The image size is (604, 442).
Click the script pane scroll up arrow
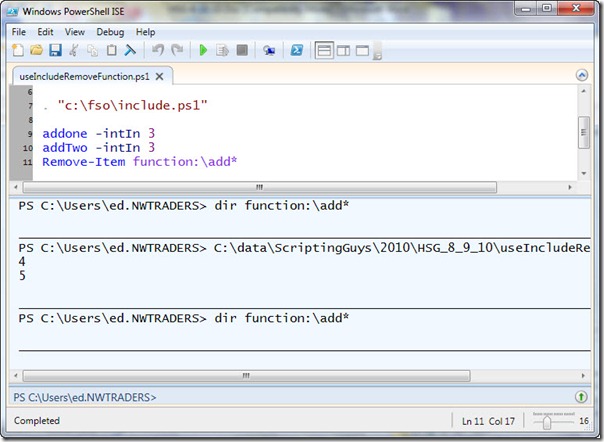[584, 91]
